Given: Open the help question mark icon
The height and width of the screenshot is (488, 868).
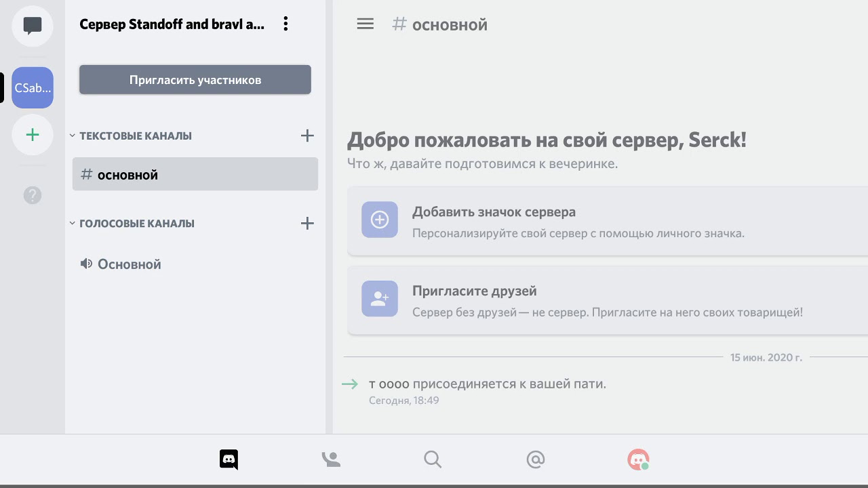Looking at the screenshot, I should 33,195.
